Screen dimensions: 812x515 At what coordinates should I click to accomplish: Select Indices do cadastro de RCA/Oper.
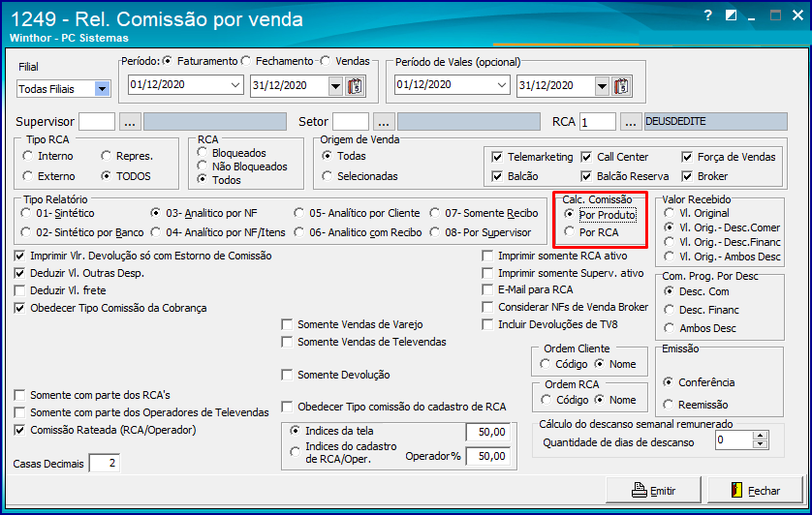pyautogui.click(x=295, y=452)
